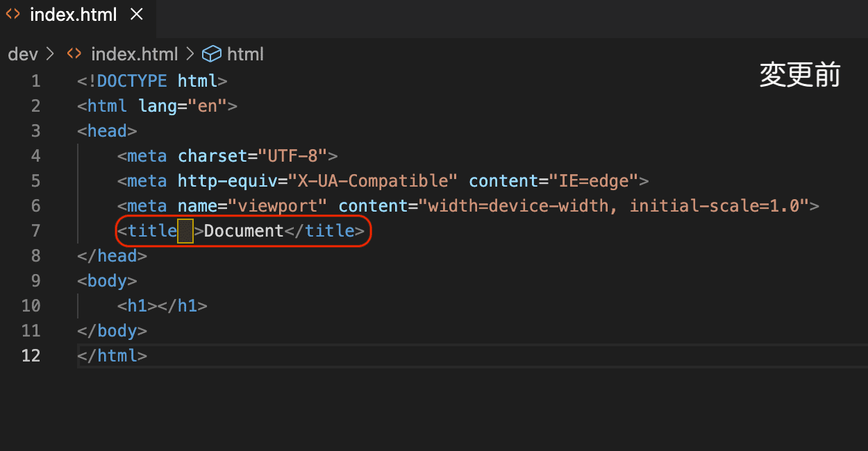The width and height of the screenshot is (868, 451).
Task: Place cursor between the h1 tags
Action: 158,306
